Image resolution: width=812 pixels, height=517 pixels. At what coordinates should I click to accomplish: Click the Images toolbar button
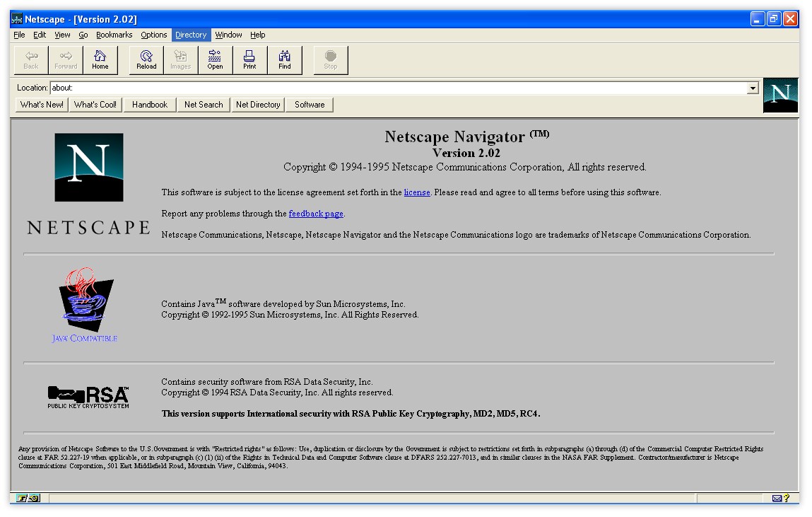[x=181, y=60]
